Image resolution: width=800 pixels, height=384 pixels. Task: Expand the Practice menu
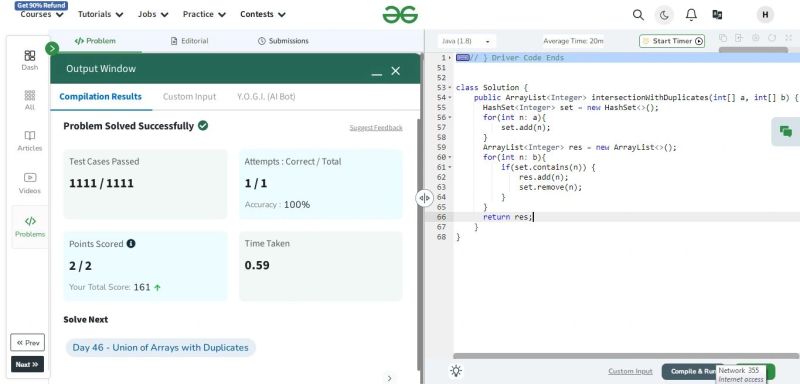coord(204,14)
